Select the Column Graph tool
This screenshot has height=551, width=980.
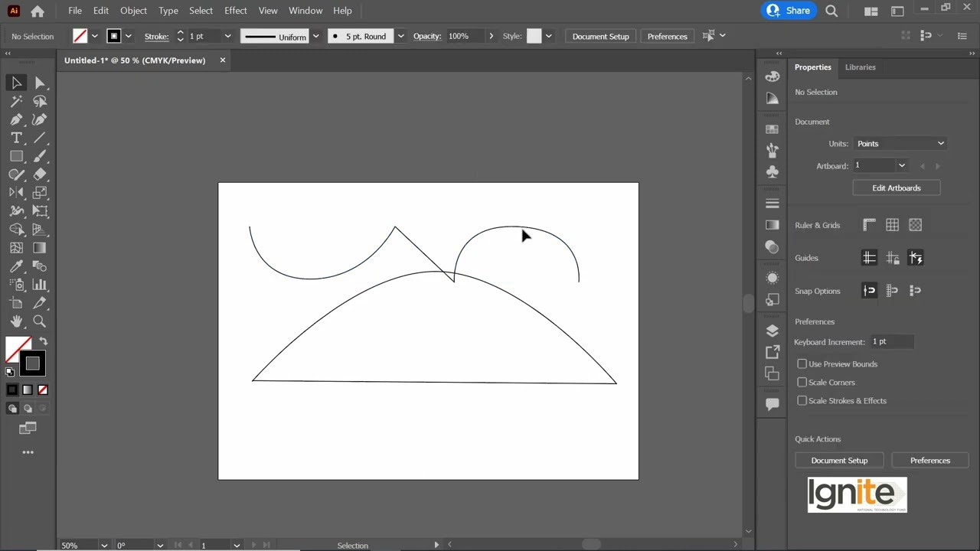click(x=40, y=285)
